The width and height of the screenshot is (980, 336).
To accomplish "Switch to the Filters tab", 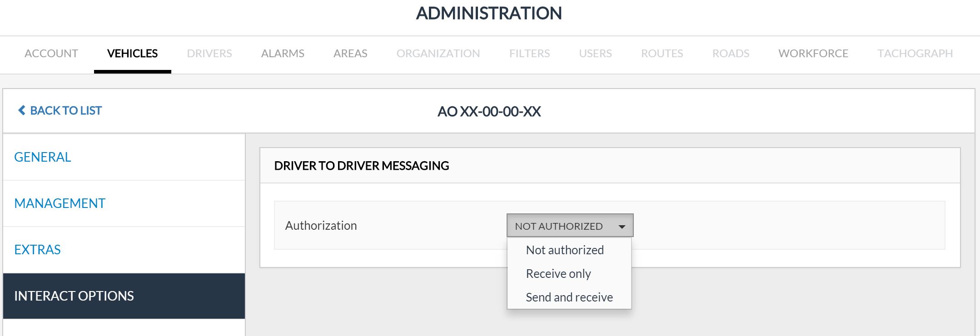I will [x=529, y=54].
